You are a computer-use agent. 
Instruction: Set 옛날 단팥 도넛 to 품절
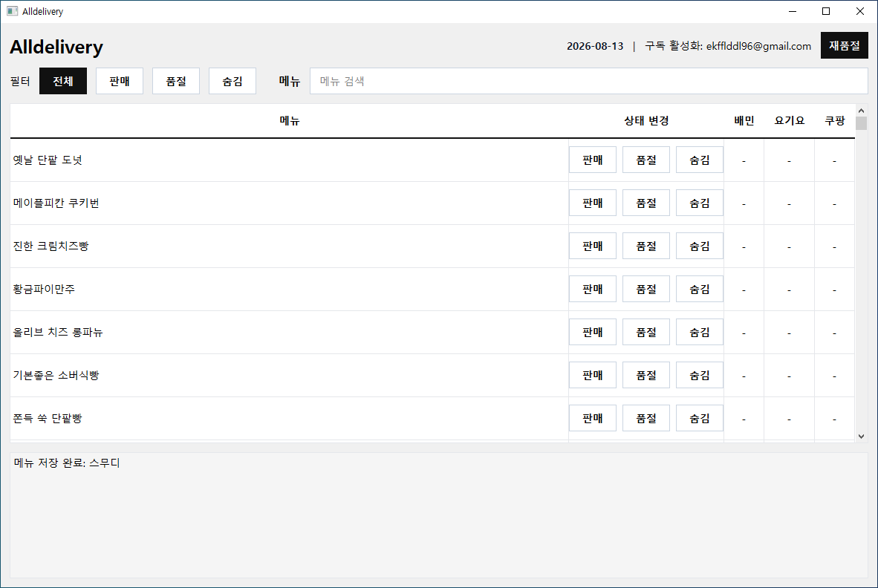coord(646,160)
